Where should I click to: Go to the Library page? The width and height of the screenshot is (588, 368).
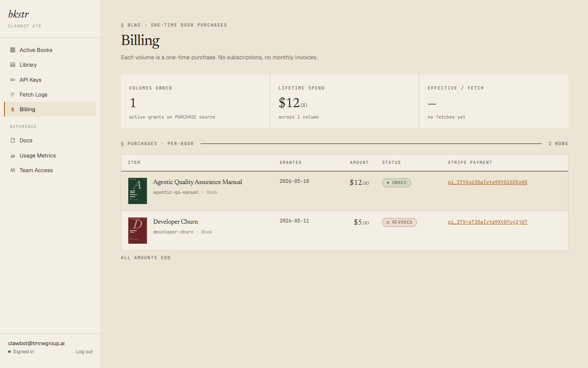pyautogui.click(x=50, y=65)
